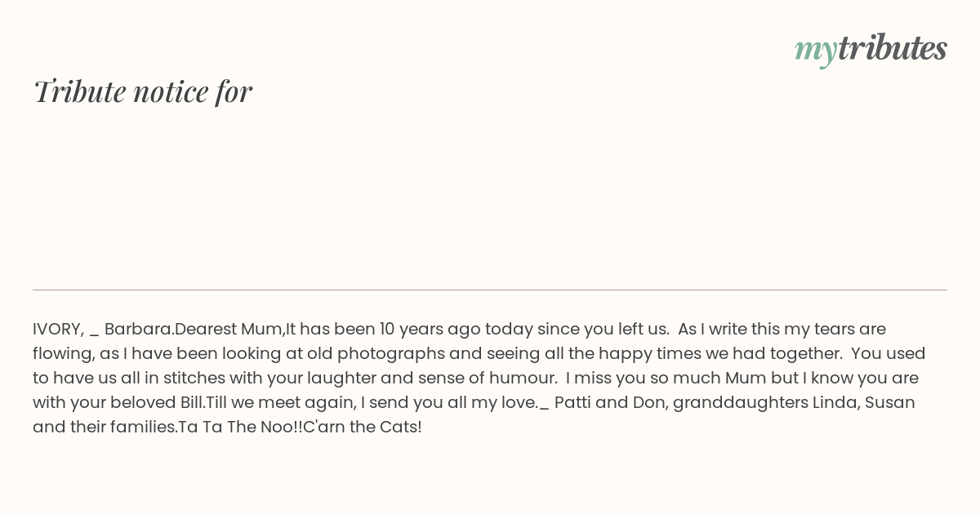The image size is (980, 514).
Task: Click the horizontal divider line
Action: click(x=490, y=290)
